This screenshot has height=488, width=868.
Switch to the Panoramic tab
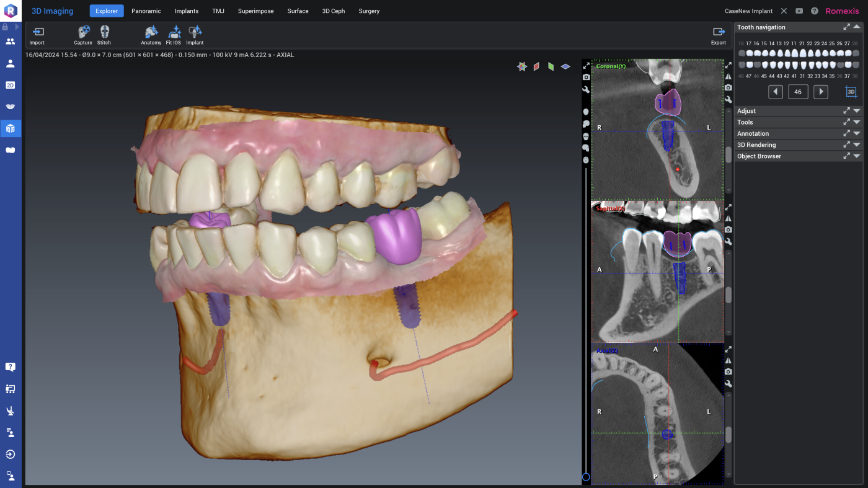click(146, 11)
